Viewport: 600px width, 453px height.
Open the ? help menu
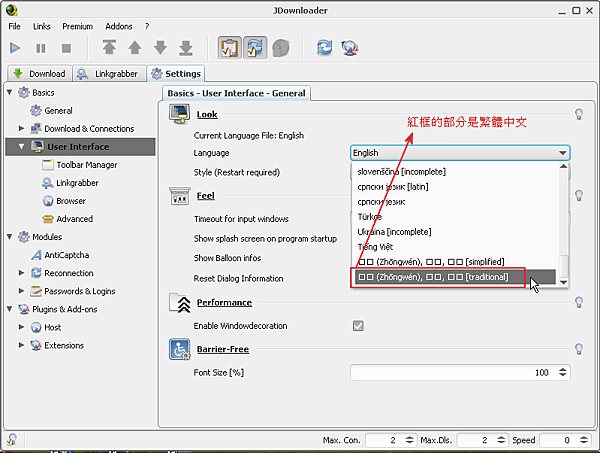pyautogui.click(x=147, y=26)
